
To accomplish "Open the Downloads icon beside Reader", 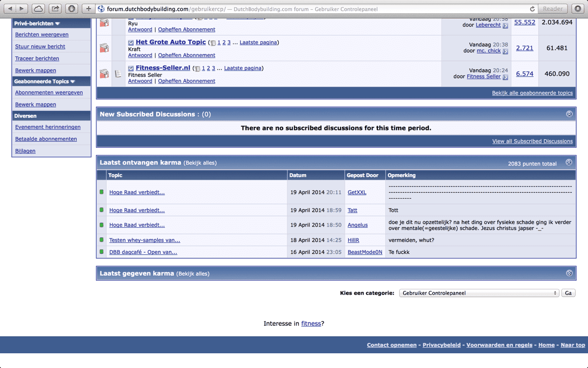I will [576, 9].
